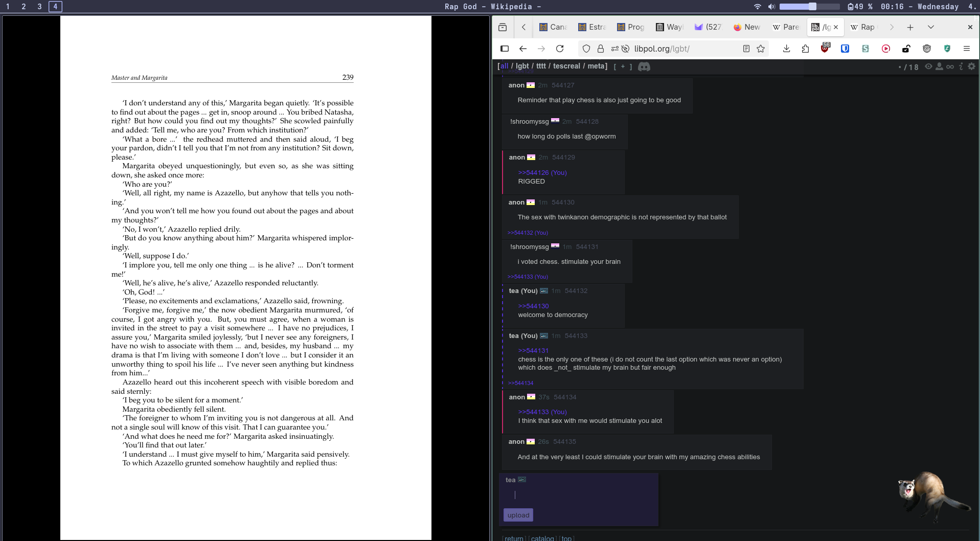Follow backlink >>544132 (You) under post 544130
The height and width of the screenshot is (541, 980).
pyautogui.click(x=528, y=233)
